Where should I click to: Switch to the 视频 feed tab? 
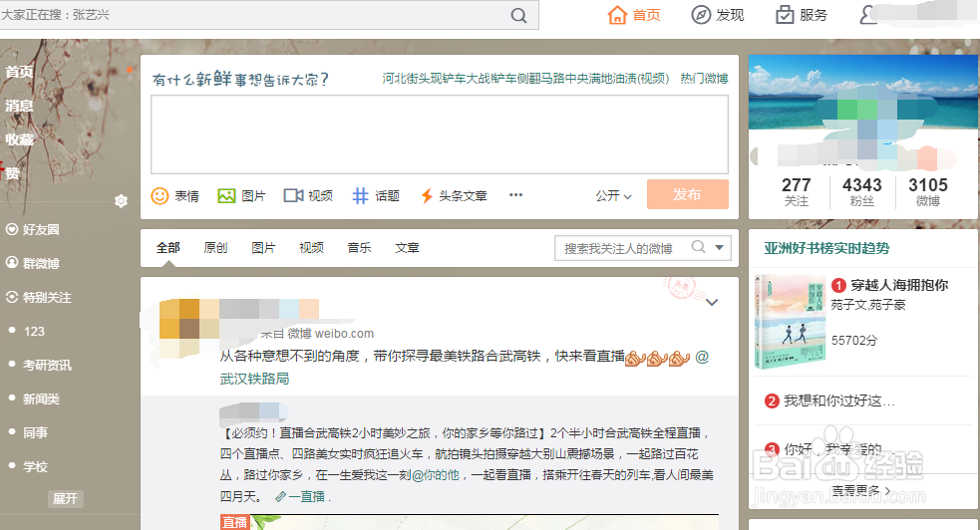[x=311, y=248]
